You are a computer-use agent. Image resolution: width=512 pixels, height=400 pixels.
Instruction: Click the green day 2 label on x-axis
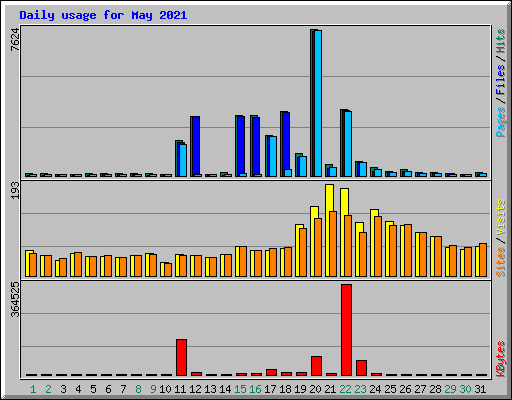[48, 389]
